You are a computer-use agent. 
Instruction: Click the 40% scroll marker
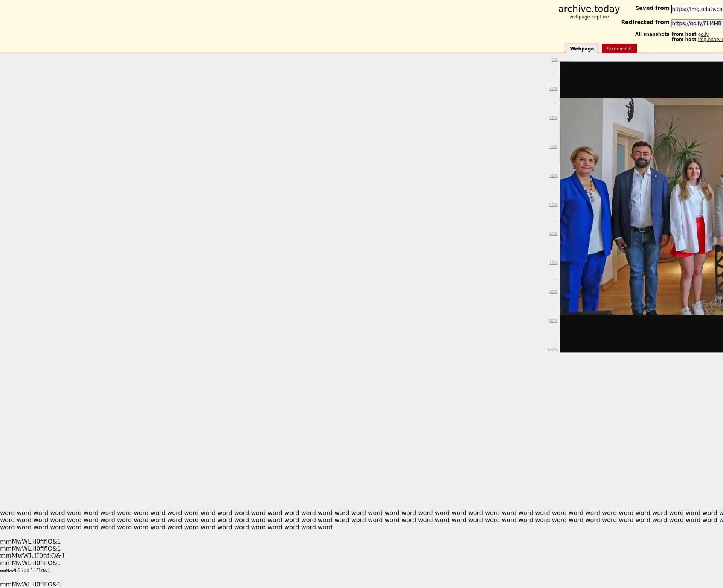(553, 176)
